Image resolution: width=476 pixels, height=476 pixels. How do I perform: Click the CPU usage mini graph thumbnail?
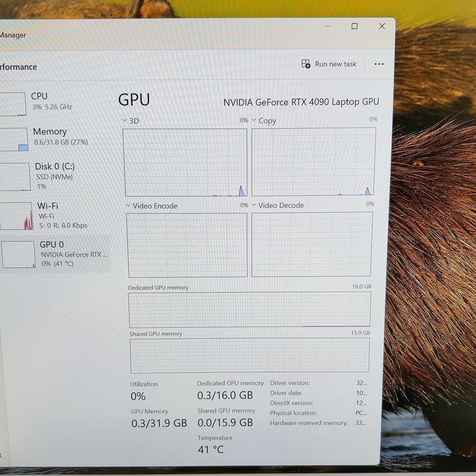(x=13, y=104)
